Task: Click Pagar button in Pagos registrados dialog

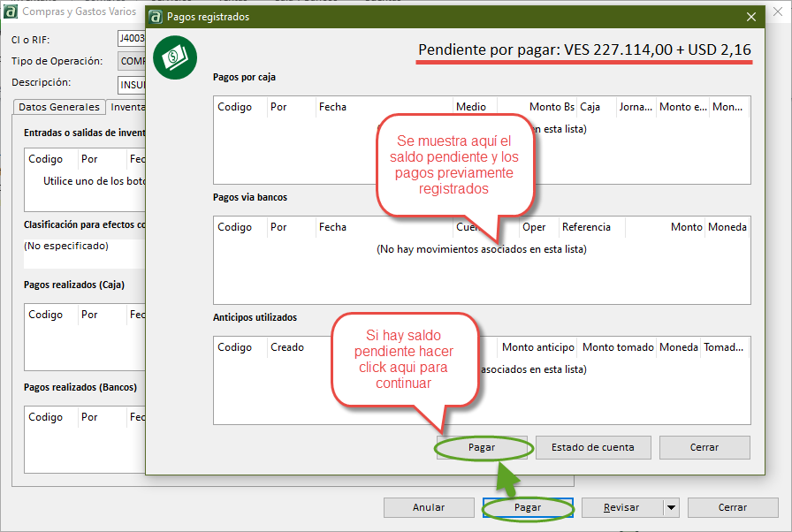Action: tap(482, 447)
